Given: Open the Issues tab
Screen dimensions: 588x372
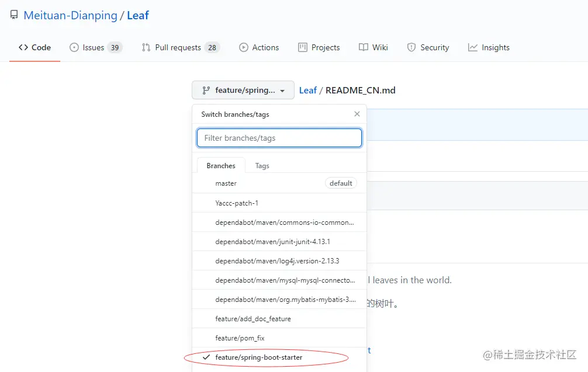Looking at the screenshot, I should 96,47.
